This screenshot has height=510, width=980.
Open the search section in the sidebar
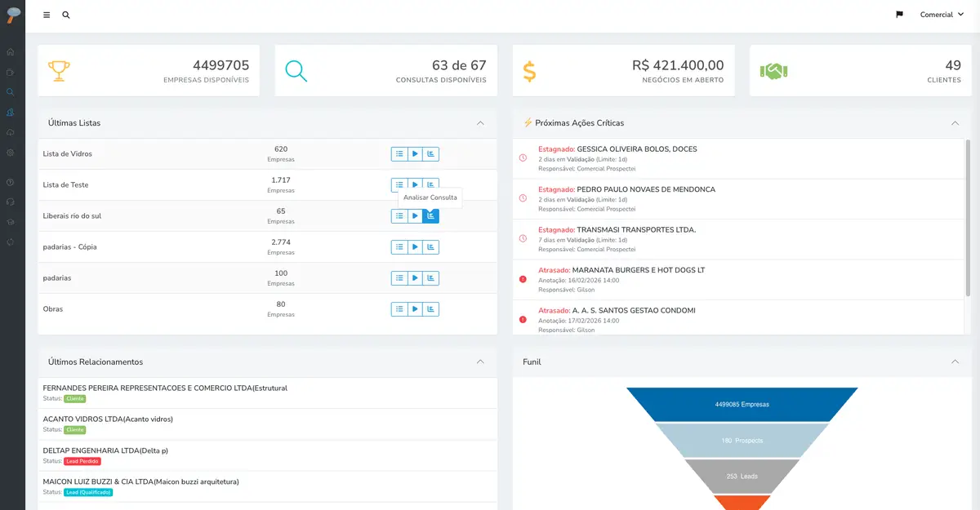11,91
